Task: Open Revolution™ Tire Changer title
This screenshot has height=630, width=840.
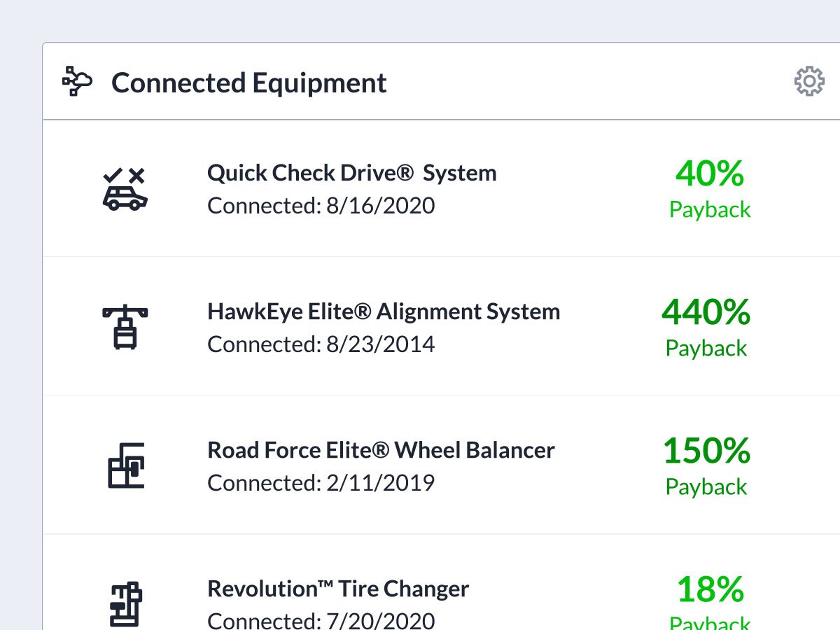Action: (x=338, y=589)
